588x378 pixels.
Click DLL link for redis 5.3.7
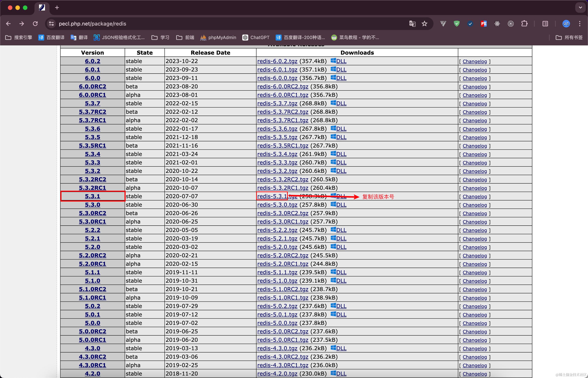coord(341,103)
